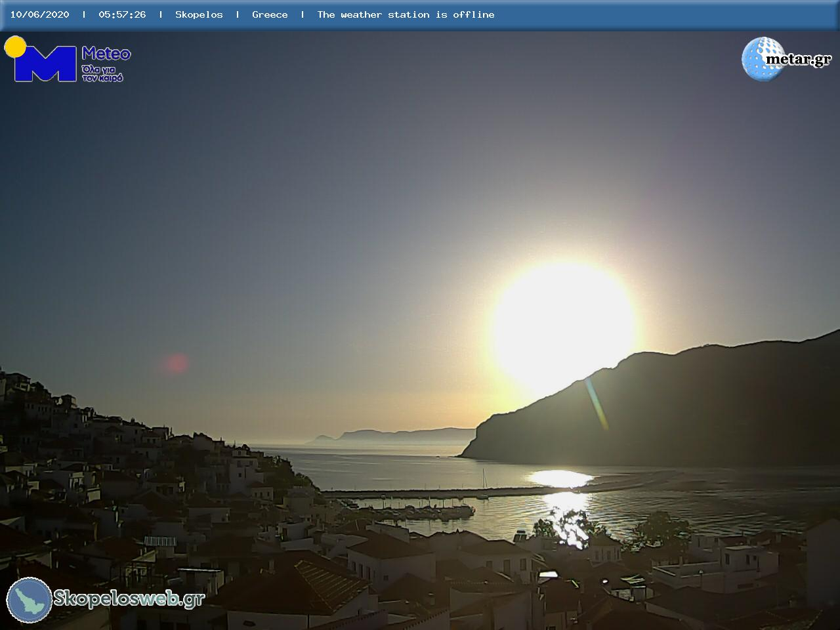
Task: Click the Greece country label in header
Action: (x=270, y=14)
